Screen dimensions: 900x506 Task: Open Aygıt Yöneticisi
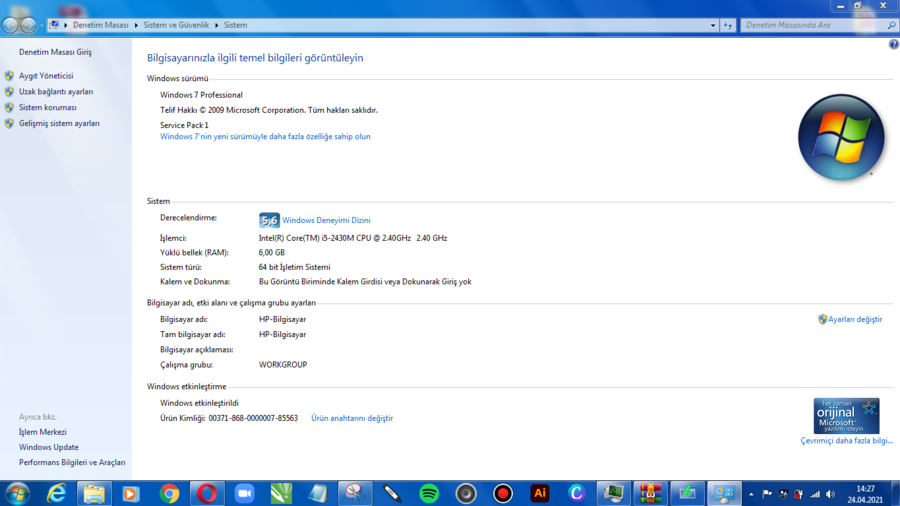(x=46, y=76)
